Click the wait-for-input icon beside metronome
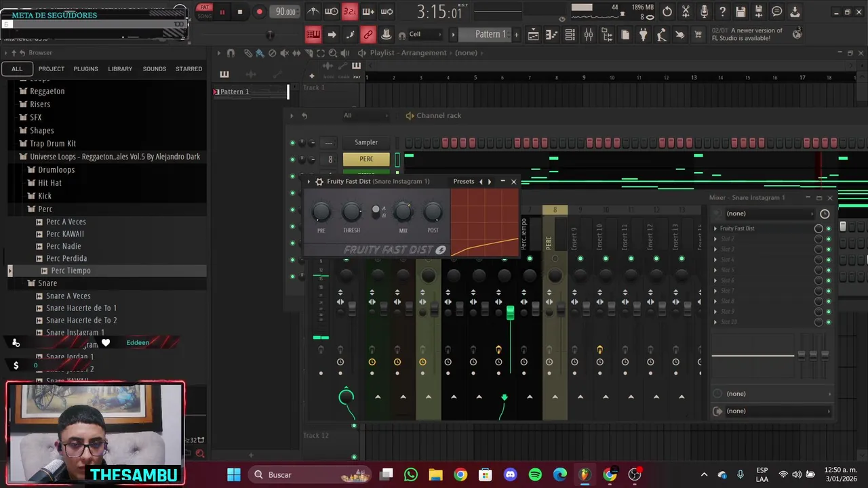This screenshot has height=488, width=868. tap(332, 12)
